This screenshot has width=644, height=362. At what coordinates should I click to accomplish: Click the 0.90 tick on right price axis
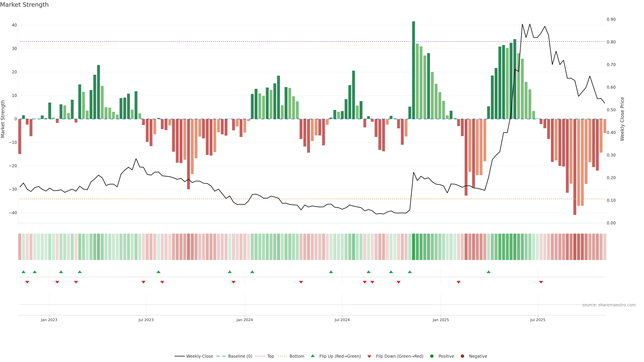611,19
